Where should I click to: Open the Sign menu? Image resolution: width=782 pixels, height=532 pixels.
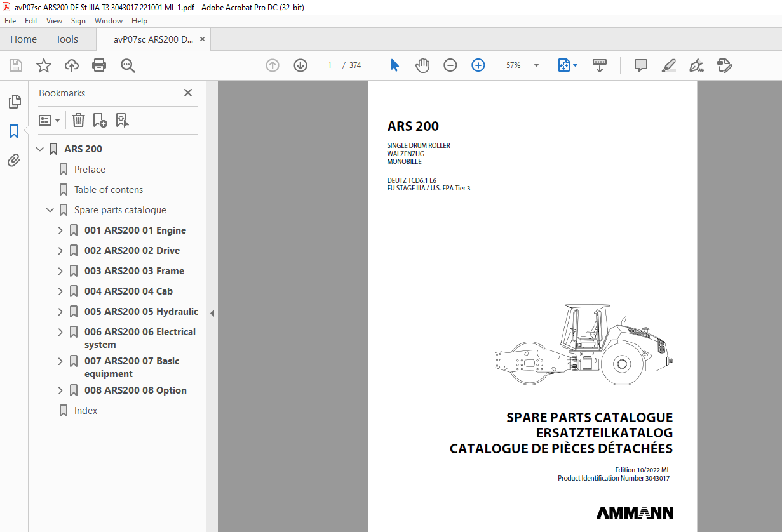click(x=78, y=21)
